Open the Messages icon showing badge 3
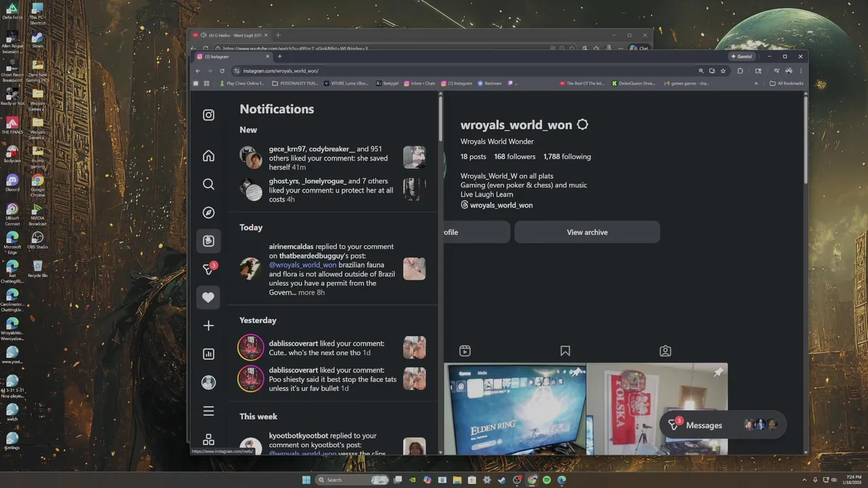The width and height of the screenshot is (868, 488). click(209, 269)
